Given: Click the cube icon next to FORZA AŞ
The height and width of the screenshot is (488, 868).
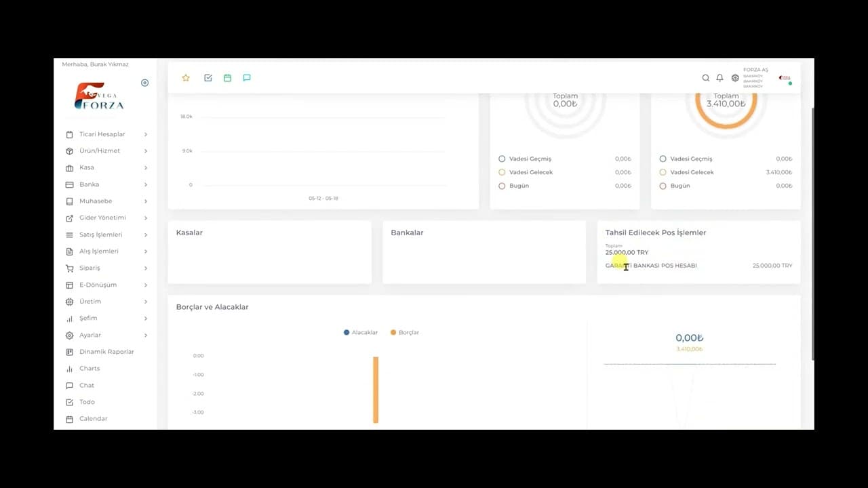Looking at the screenshot, I should [735, 78].
